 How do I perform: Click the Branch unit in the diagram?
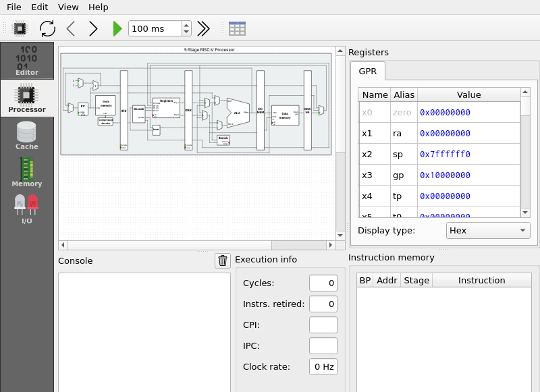(223, 140)
